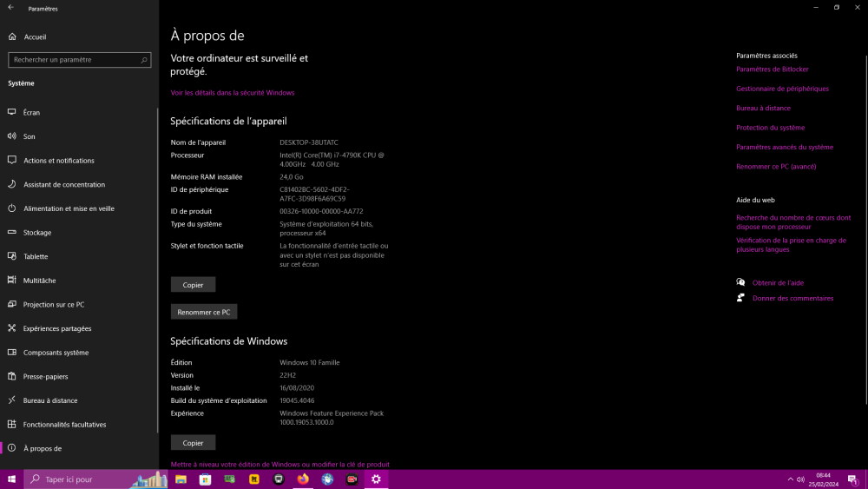This screenshot has height=489, width=868.
Task: Open the red camera recorder taskbar app
Action: (x=352, y=479)
